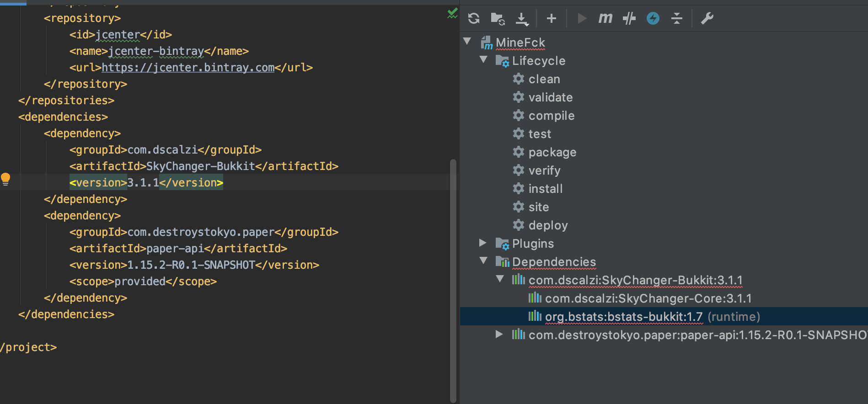Open Maven Settings wrench icon
Image resolution: width=868 pixels, height=404 pixels.
point(707,18)
